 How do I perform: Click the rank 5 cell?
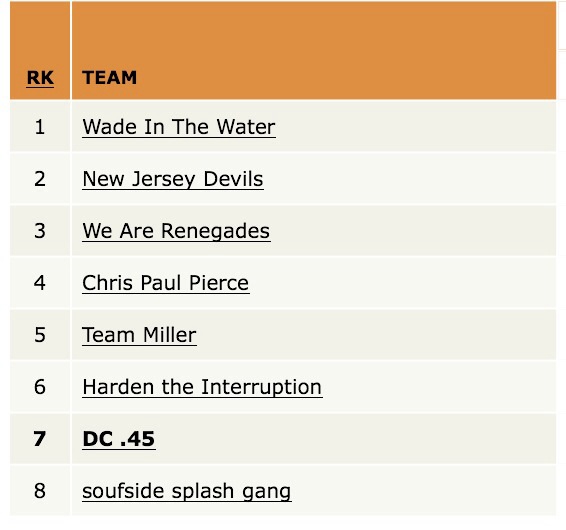(x=40, y=335)
